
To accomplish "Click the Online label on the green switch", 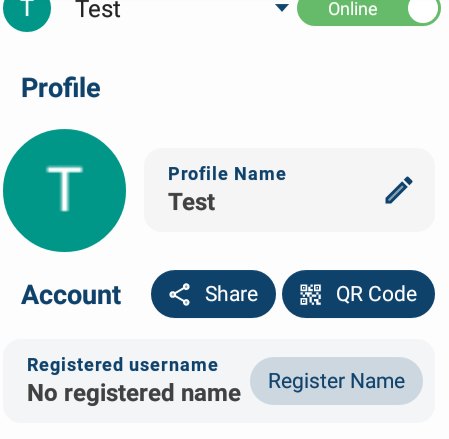I will (353, 9).
